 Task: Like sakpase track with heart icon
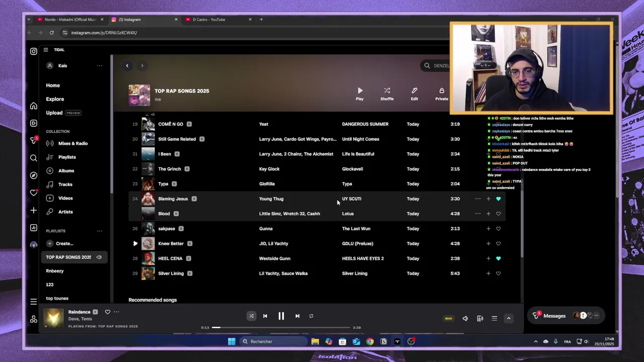pos(498,229)
